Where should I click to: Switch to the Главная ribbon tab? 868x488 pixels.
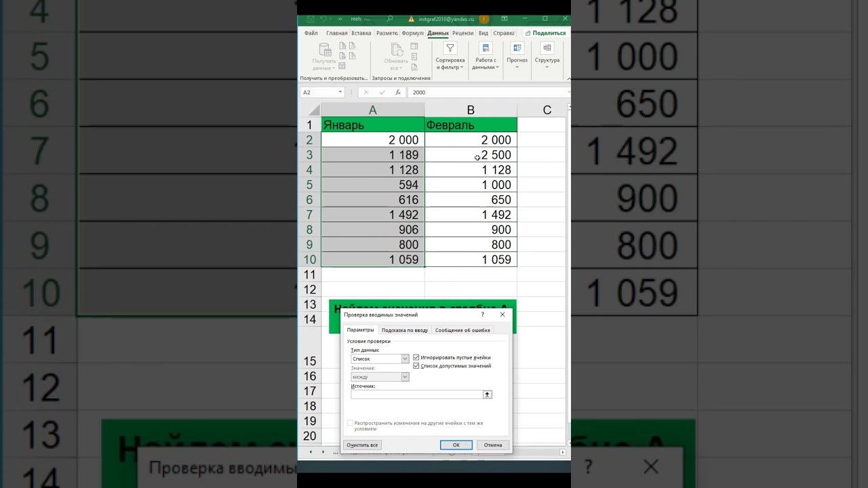coord(336,33)
